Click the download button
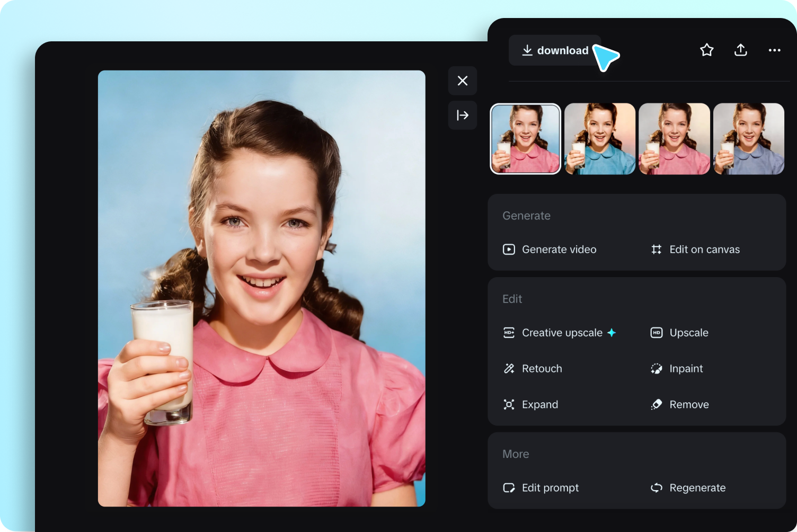This screenshot has height=532, width=797. [554, 50]
